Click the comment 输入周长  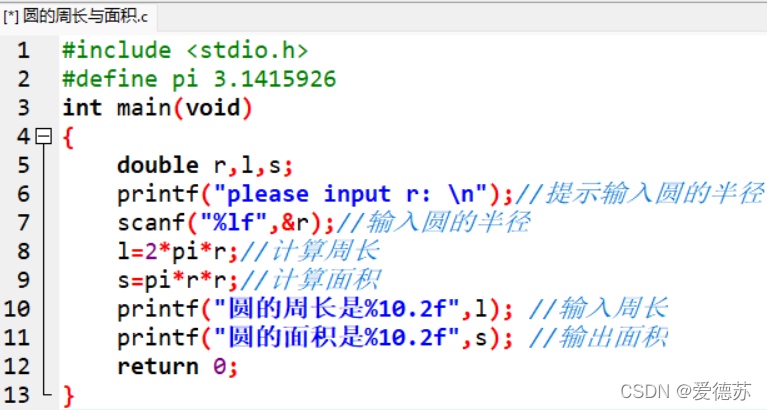tap(598, 308)
